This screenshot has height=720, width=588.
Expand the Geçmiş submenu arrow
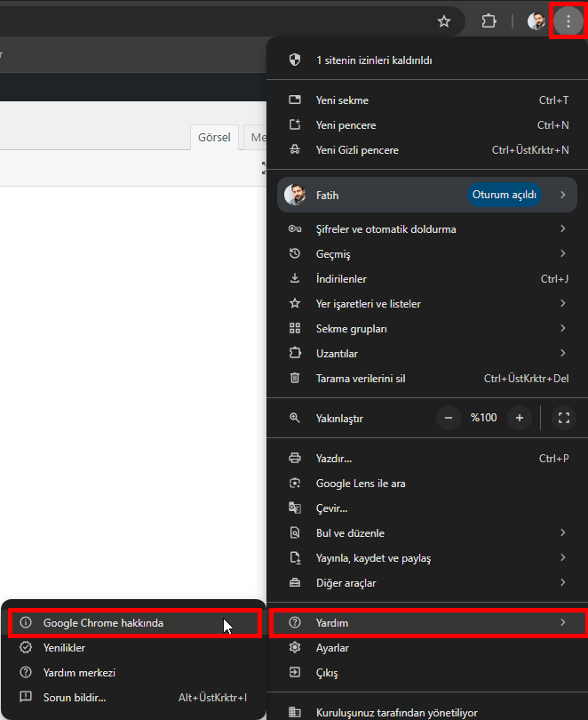pyautogui.click(x=563, y=254)
